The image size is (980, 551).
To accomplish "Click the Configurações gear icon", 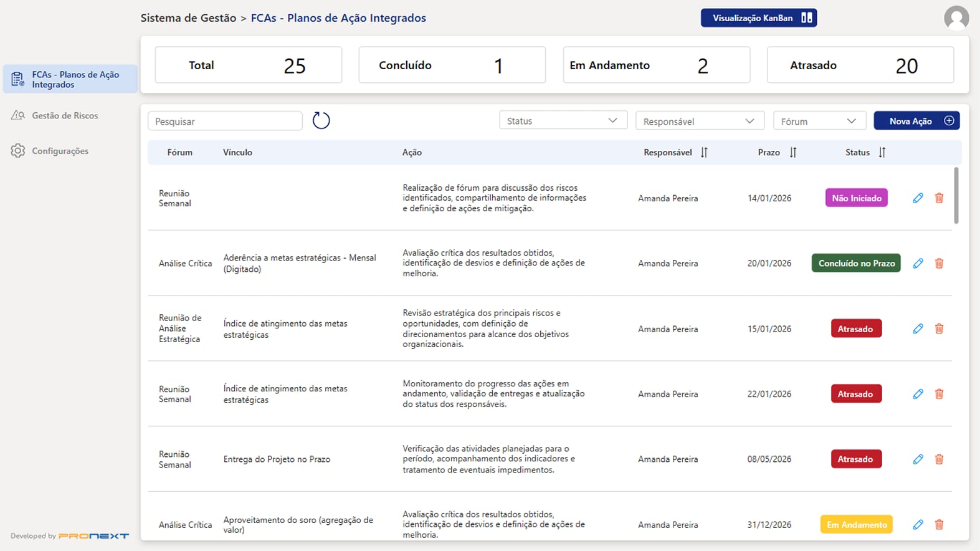I will pos(18,151).
